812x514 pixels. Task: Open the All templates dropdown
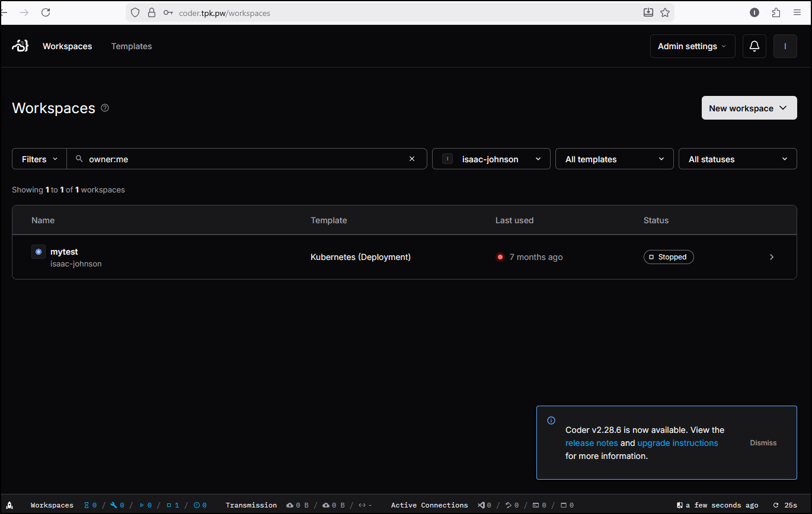point(614,159)
